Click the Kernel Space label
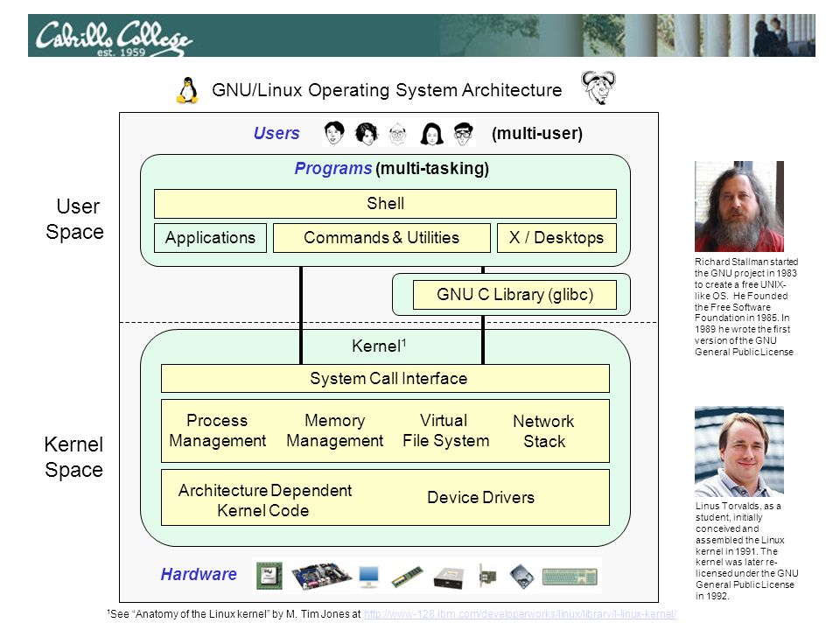Screen dimensions: 840x630 73,457
